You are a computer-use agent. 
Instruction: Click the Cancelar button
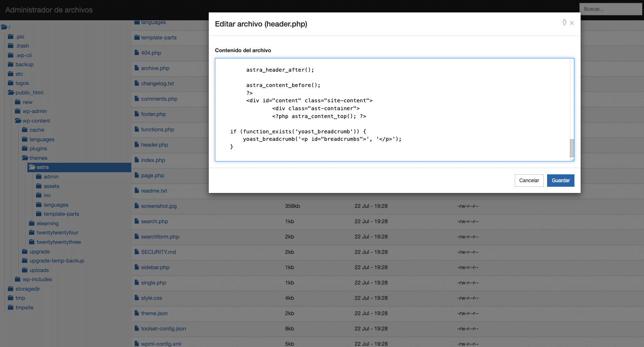coord(529,181)
